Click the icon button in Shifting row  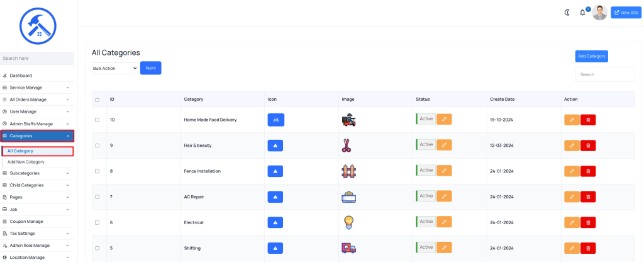[275, 248]
